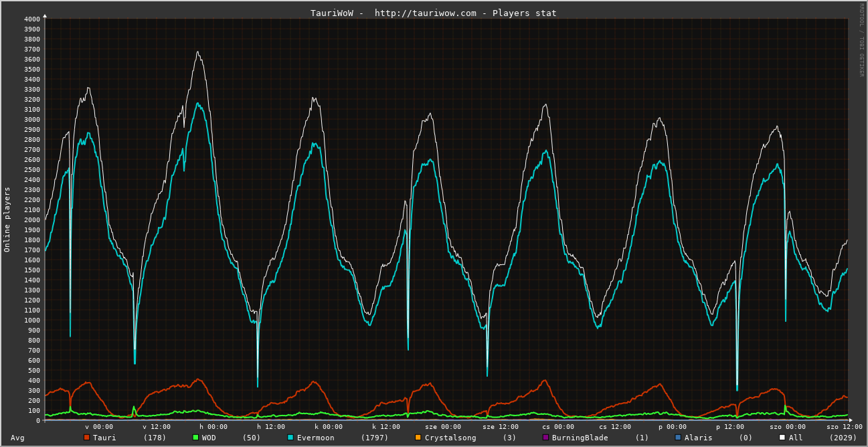Click the All average value (2029)
This screenshot has width=868, height=447.
[x=843, y=438]
